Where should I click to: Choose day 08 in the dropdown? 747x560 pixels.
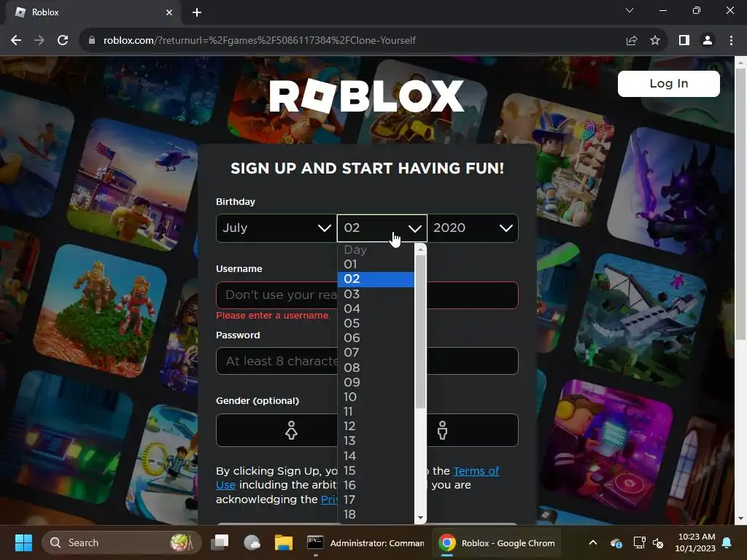[376, 367]
